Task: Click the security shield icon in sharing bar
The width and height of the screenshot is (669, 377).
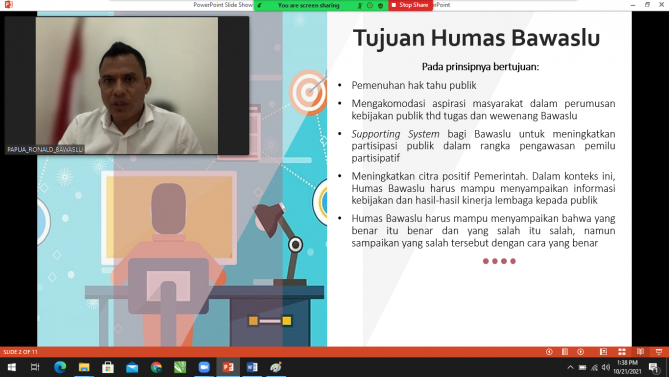Action: click(x=380, y=6)
